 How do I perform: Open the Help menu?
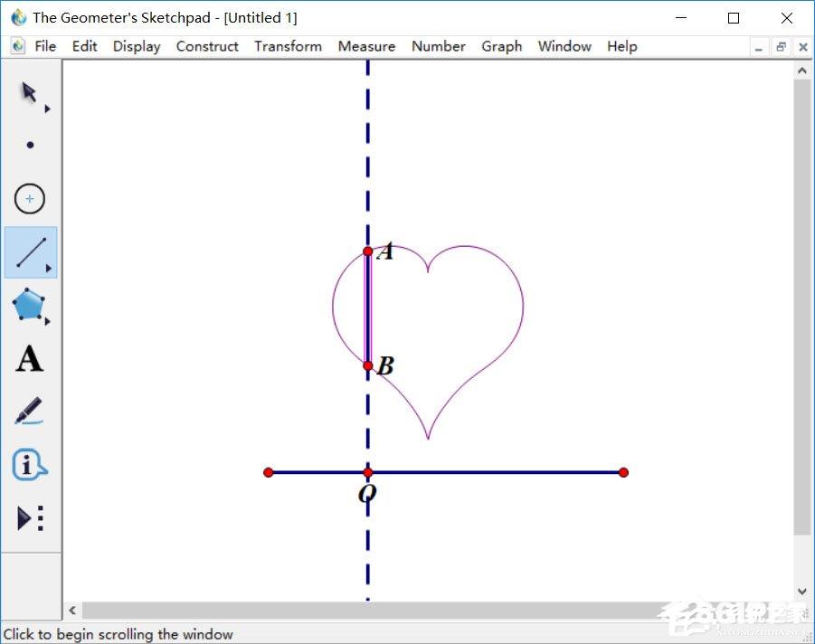click(622, 46)
